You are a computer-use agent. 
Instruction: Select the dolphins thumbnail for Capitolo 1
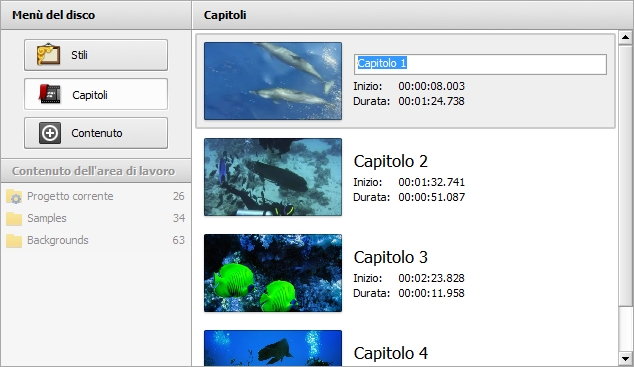click(x=273, y=81)
